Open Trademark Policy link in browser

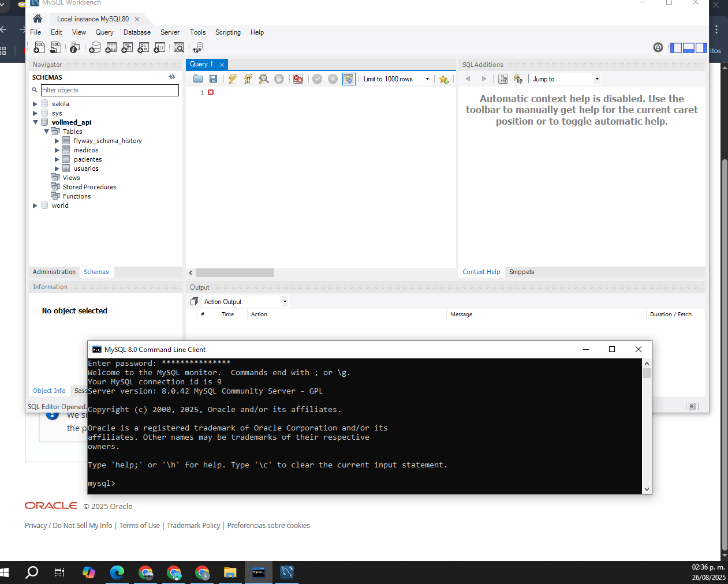pos(193,526)
